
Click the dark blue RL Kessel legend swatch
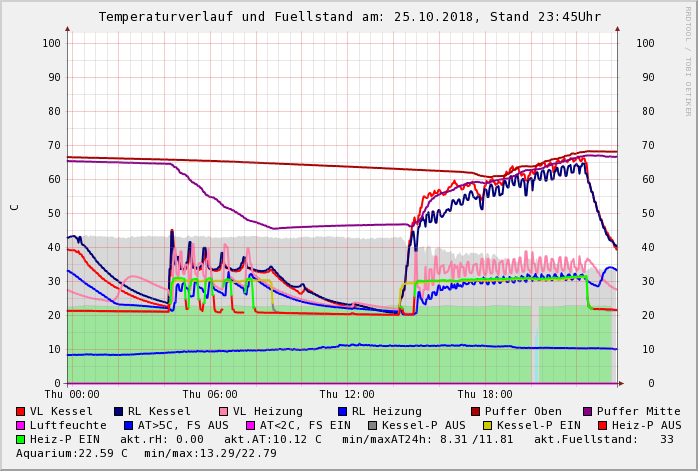pyautogui.click(x=119, y=411)
